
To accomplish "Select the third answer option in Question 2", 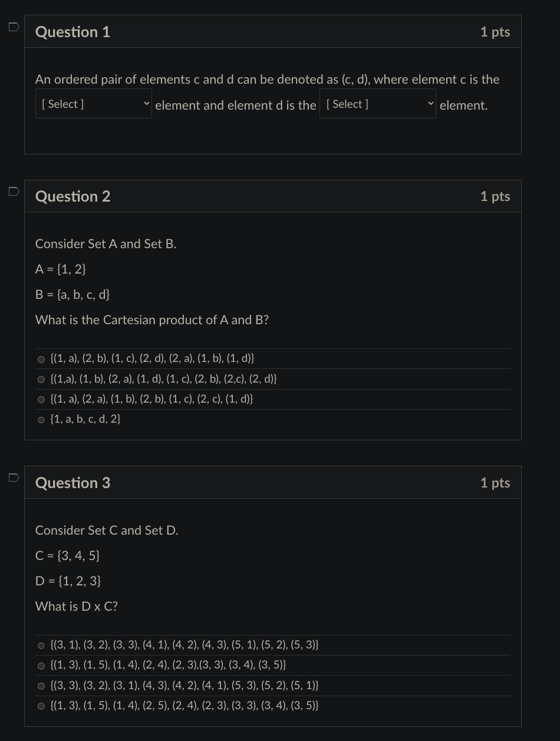I will (x=41, y=399).
